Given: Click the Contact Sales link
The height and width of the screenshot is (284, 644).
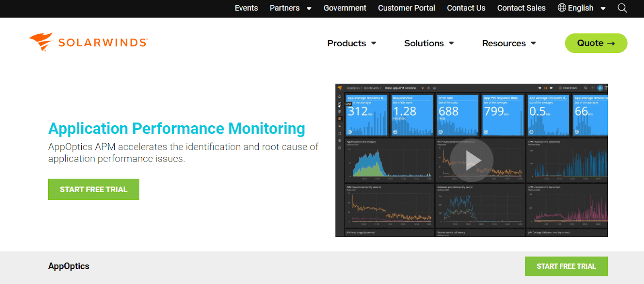Looking at the screenshot, I should [x=521, y=8].
